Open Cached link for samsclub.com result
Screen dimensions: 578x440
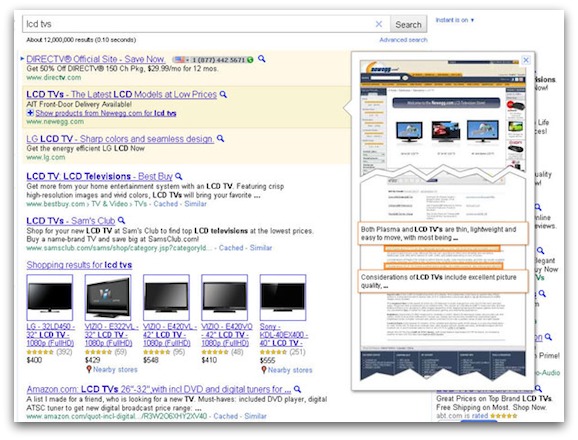click(x=231, y=248)
